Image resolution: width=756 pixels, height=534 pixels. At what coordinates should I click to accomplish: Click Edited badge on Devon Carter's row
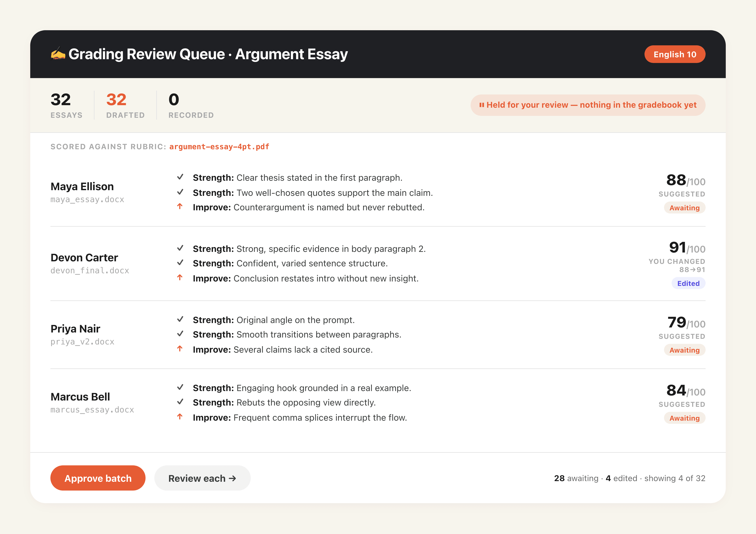(x=688, y=283)
